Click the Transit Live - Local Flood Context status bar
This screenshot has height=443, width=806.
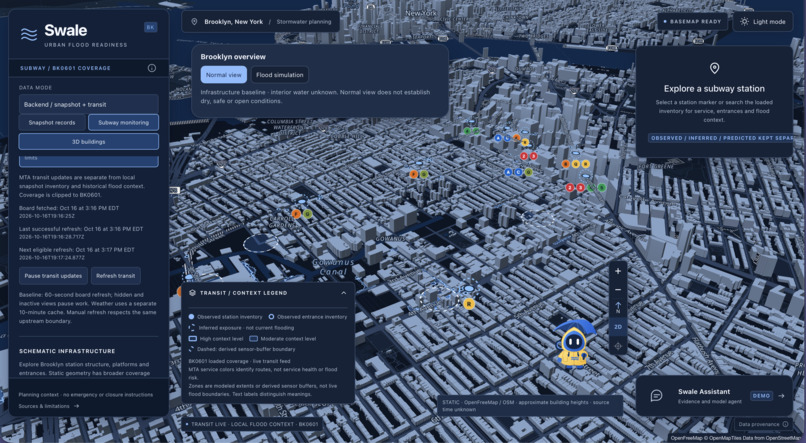252,424
